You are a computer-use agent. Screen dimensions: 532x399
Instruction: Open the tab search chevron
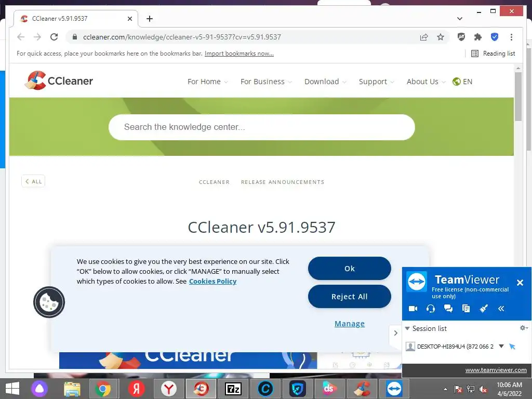[460, 19]
